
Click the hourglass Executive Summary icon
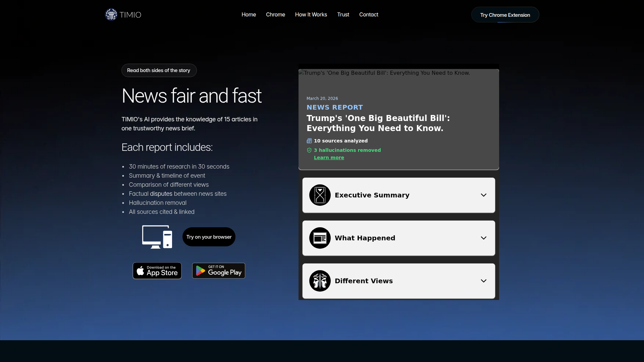click(x=320, y=195)
